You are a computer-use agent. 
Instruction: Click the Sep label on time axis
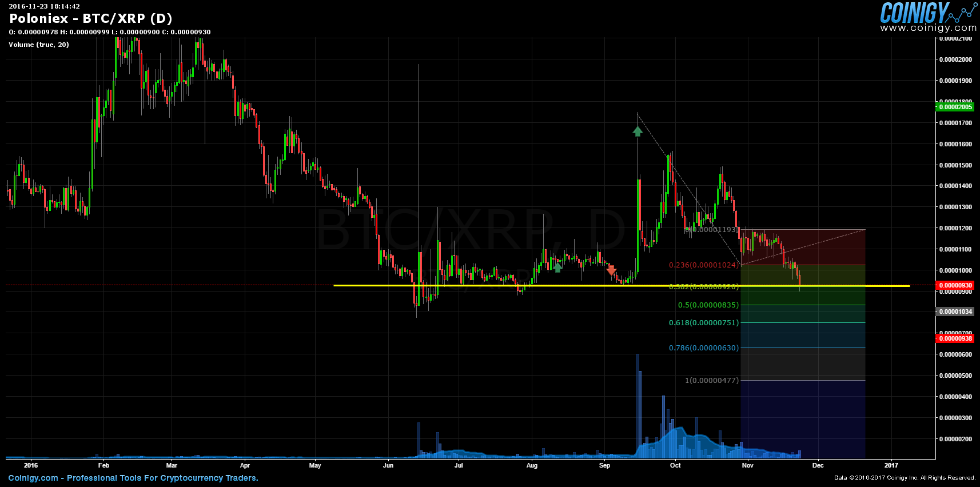click(604, 465)
